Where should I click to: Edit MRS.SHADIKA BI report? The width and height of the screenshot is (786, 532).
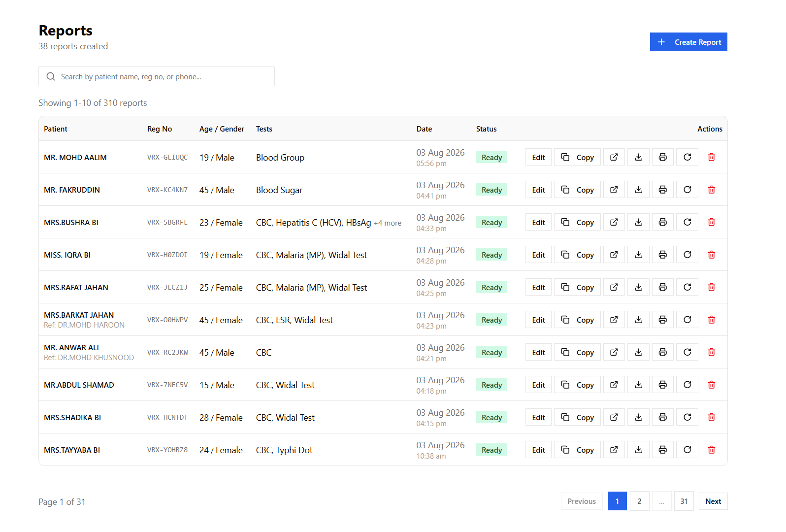coord(538,417)
